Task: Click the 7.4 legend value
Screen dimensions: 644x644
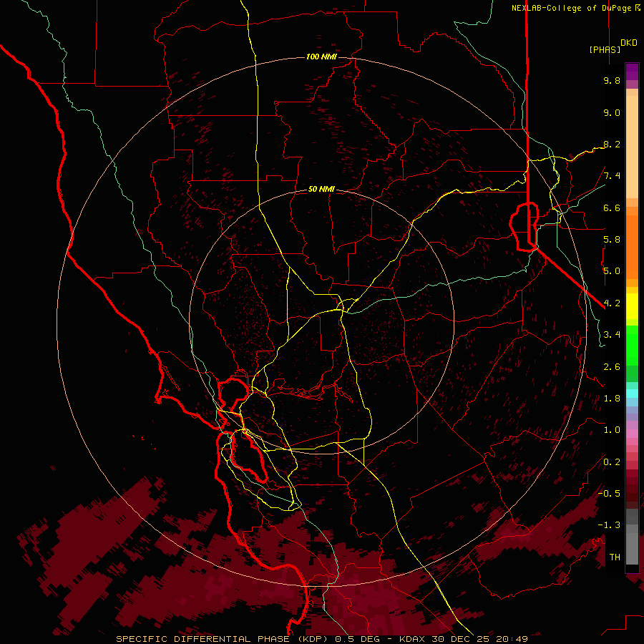Action: coord(612,176)
